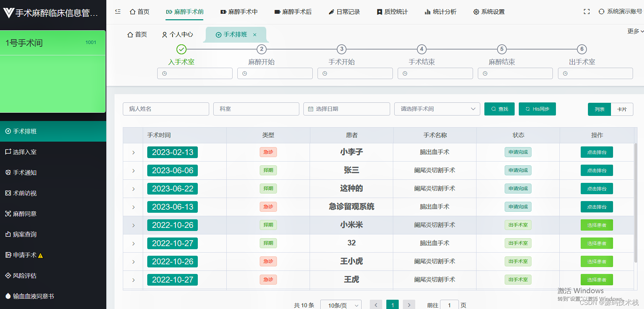This screenshot has width=644, height=309.
Task: Focus the 病人姓名 input field
Action: click(166, 109)
